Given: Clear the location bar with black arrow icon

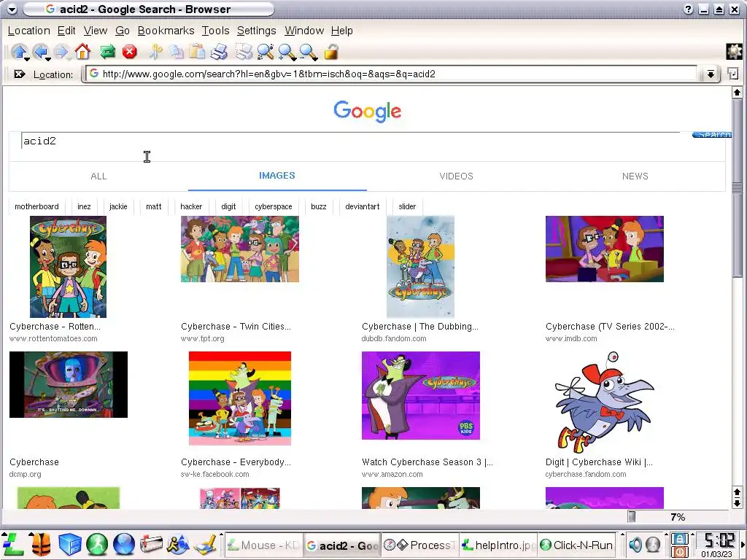Looking at the screenshot, I should click(20, 74).
